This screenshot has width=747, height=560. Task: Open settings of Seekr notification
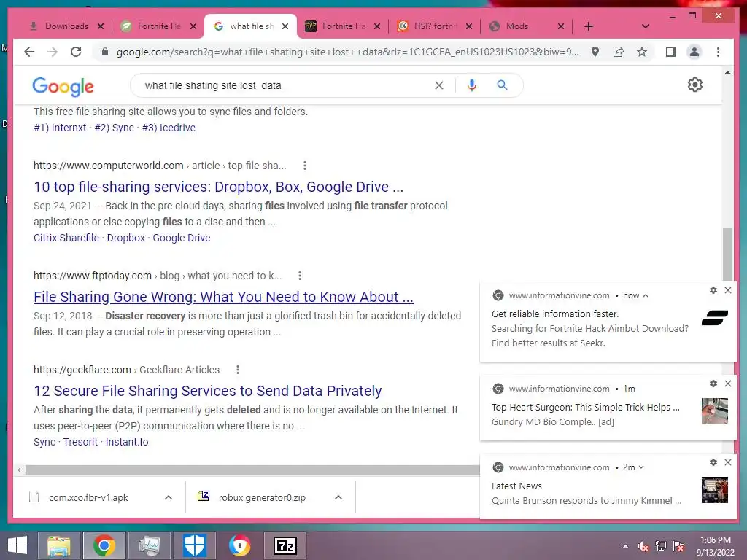tap(713, 290)
